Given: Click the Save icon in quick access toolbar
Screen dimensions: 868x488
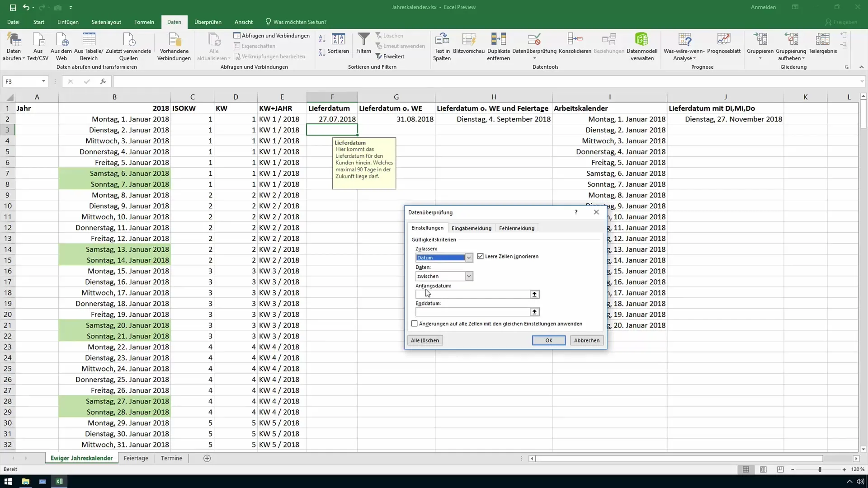Looking at the screenshot, I should coord(13,8).
